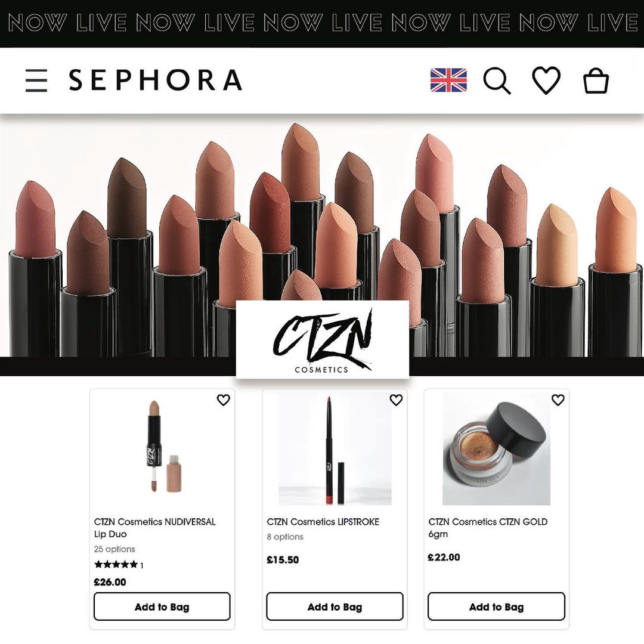Add LIPSTROKE to bag

coord(335,606)
